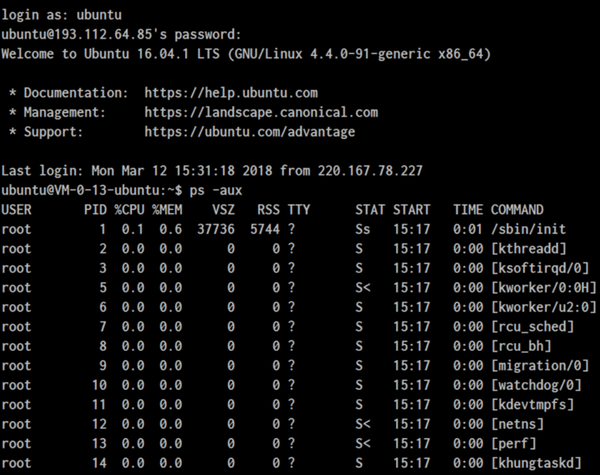The width and height of the screenshot is (600, 475).
Task: Click the [kworker/0:0H] process name
Action: point(544,288)
